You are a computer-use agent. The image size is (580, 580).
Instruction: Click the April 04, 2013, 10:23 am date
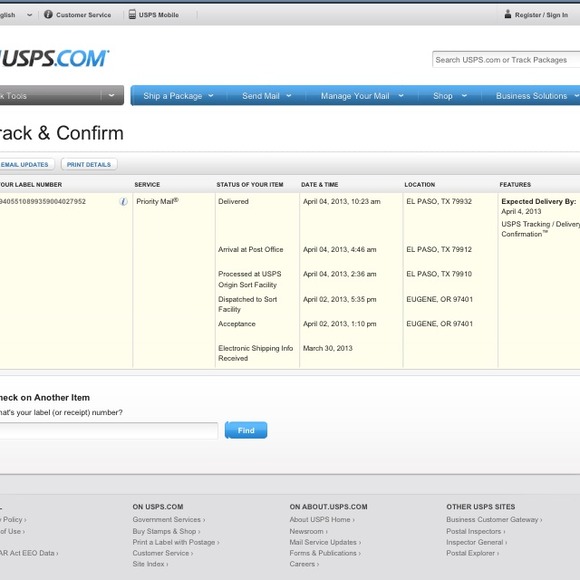[341, 201]
